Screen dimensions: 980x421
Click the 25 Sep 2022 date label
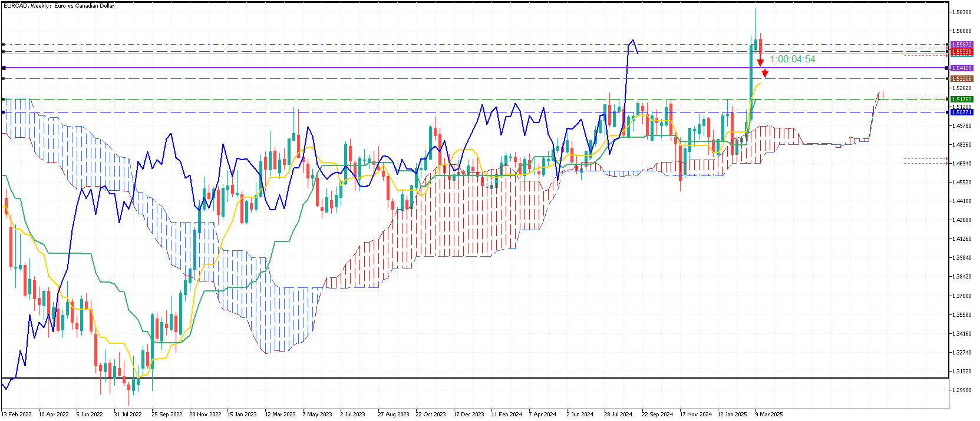click(x=167, y=414)
